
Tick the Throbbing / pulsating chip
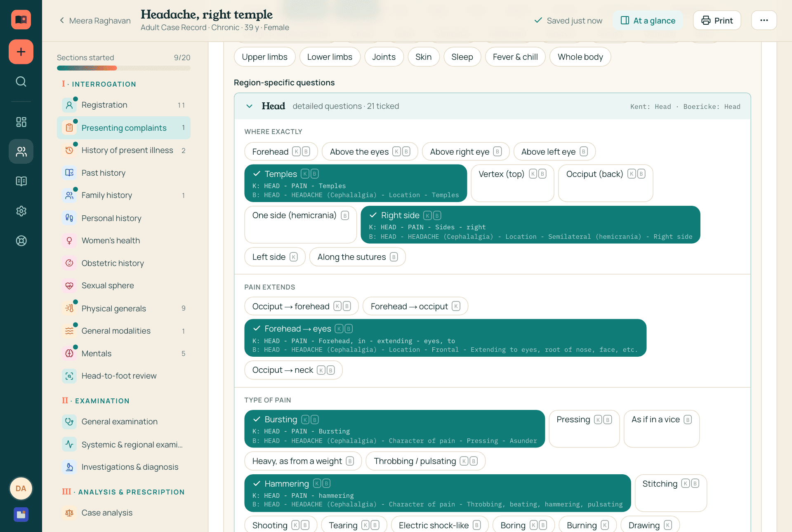[x=425, y=461]
